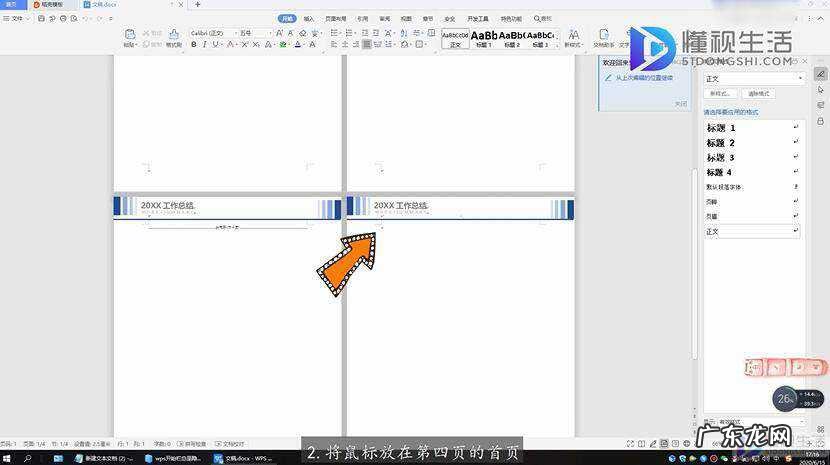Click the 新样式 button in styles pane
The image size is (830, 465).
718,93
